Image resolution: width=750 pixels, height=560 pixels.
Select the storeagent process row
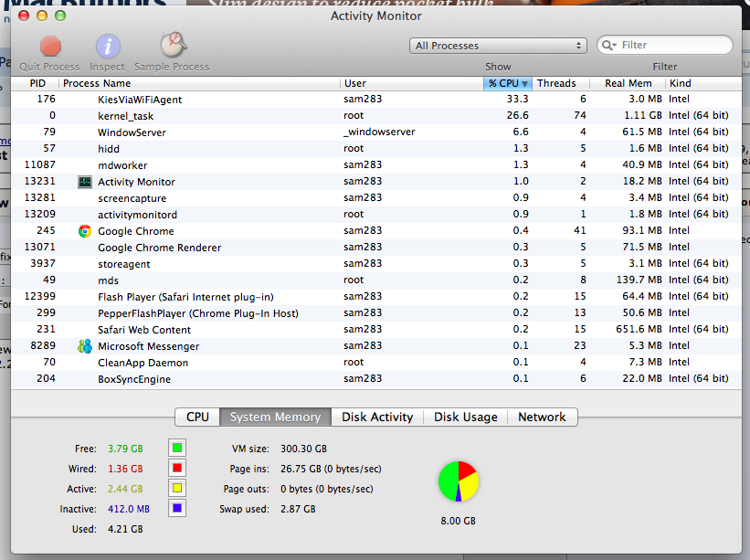click(x=376, y=263)
